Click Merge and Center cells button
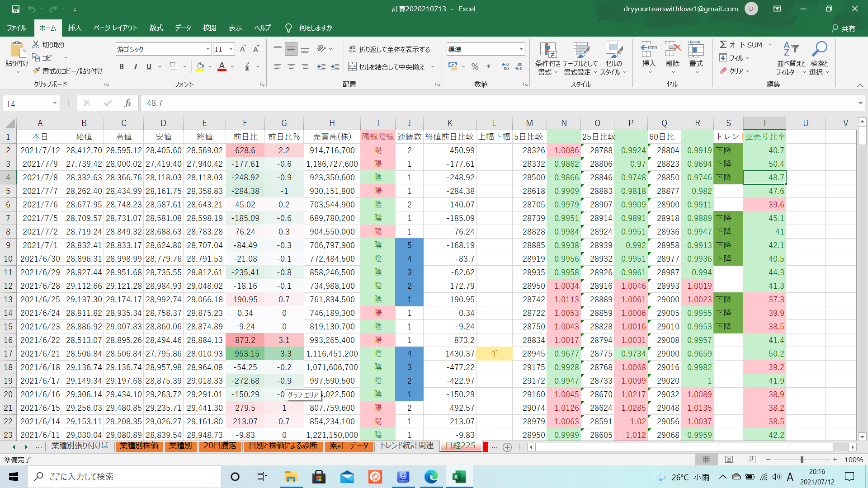This screenshot has width=868, height=488. click(387, 67)
